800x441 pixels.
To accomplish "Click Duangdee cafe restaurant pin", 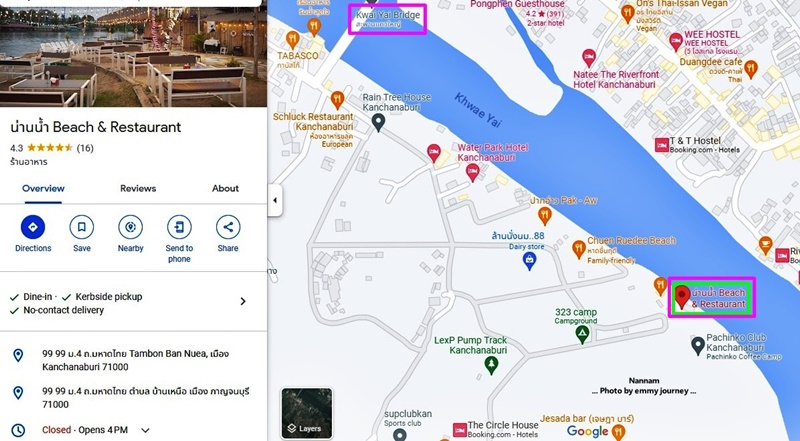I will pyautogui.click(x=751, y=70).
